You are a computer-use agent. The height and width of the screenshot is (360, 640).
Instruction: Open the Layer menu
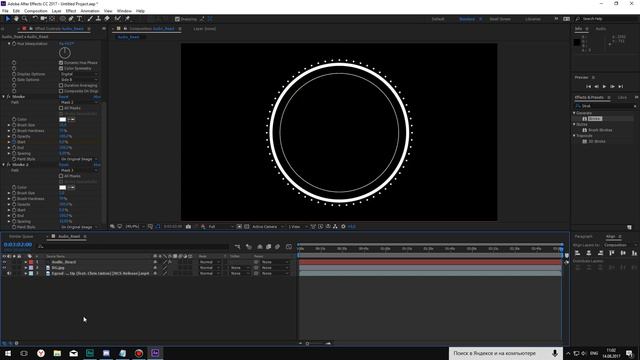point(57,11)
